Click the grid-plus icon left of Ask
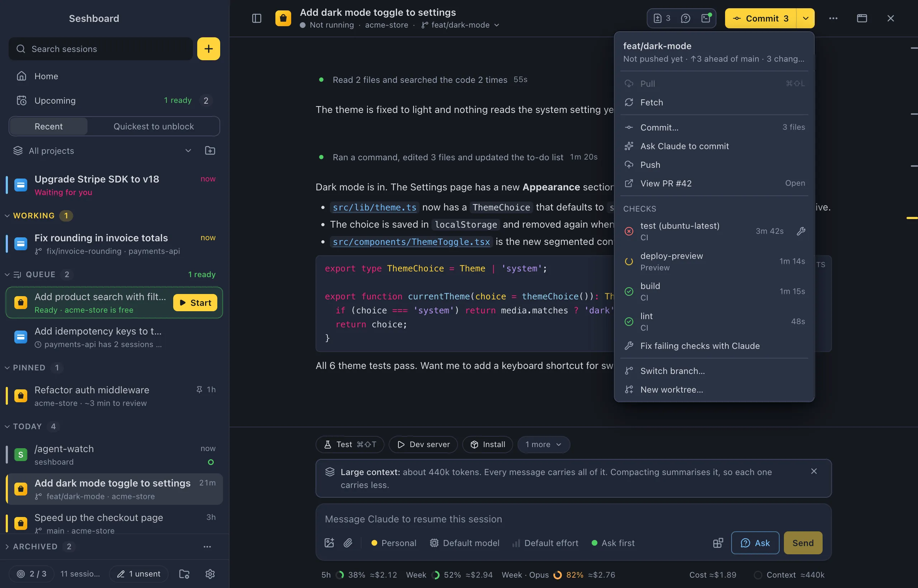This screenshot has height=588, width=918. [718, 543]
